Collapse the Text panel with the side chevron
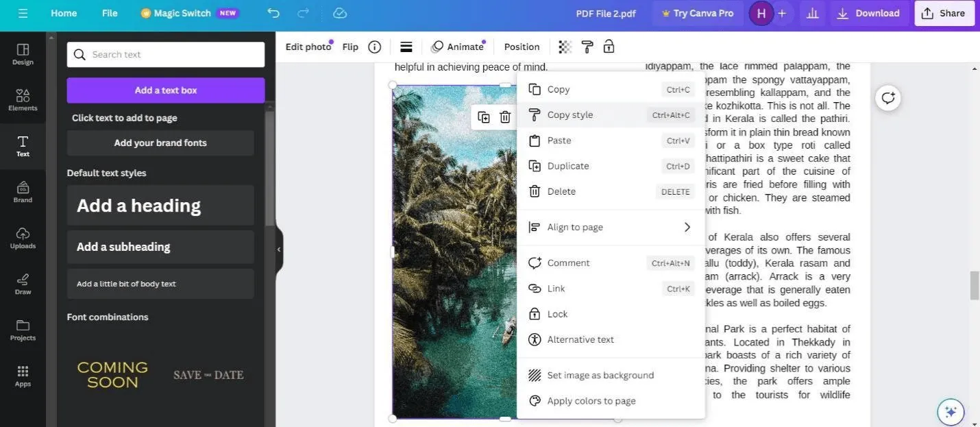Viewport: 980px width, 427px height. (x=278, y=249)
